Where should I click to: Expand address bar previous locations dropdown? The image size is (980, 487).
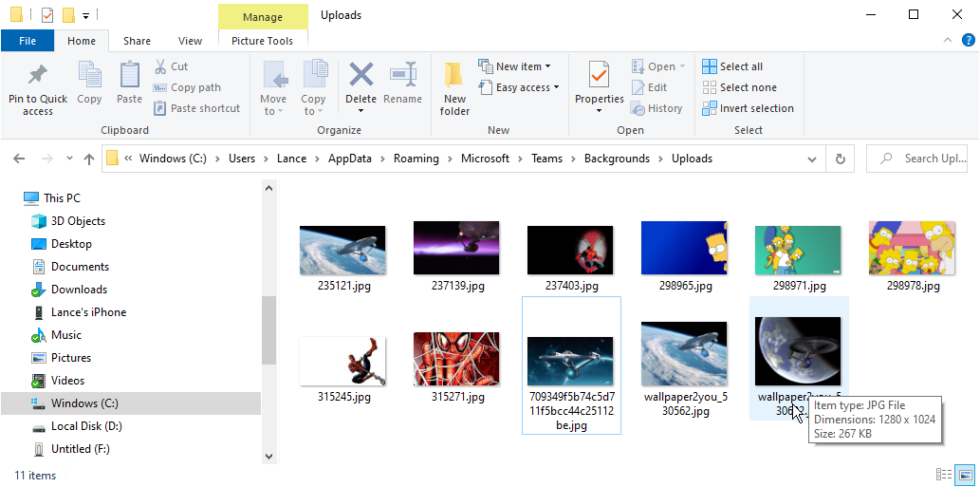click(812, 159)
